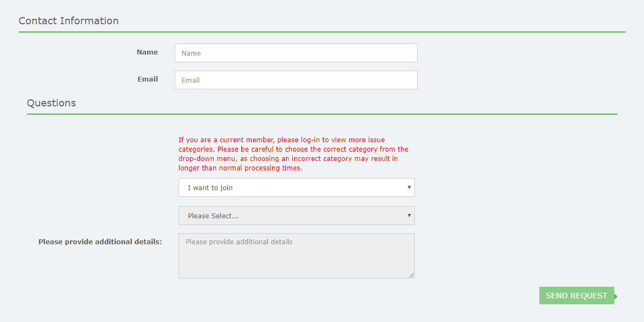This screenshot has height=322, width=644.
Task: Click inside the additional details text area
Action: coord(296,256)
